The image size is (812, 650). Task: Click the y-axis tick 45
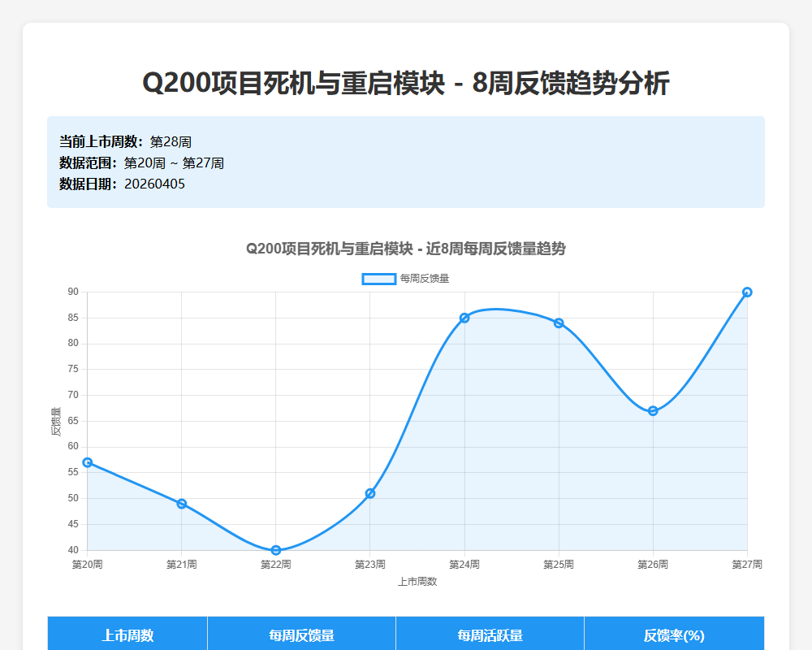coord(73,524)
